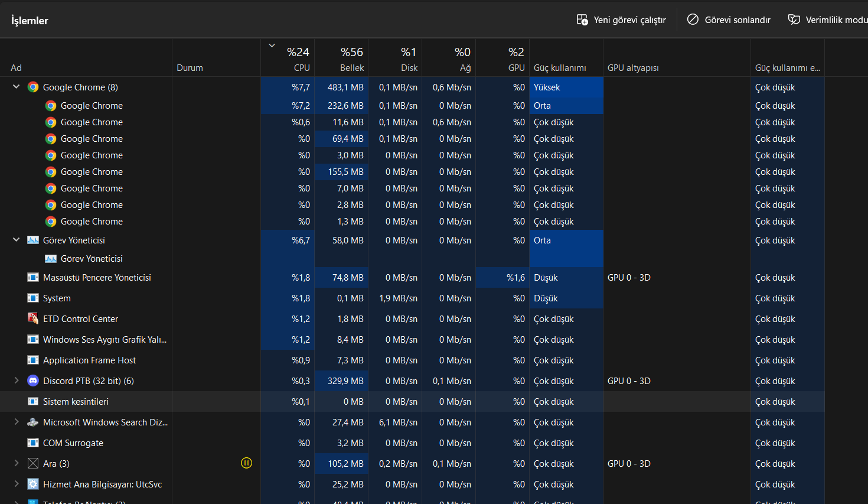This screenshot has height=504, width=868.
Task: Click the System process icon
Action: coord(33,298)
